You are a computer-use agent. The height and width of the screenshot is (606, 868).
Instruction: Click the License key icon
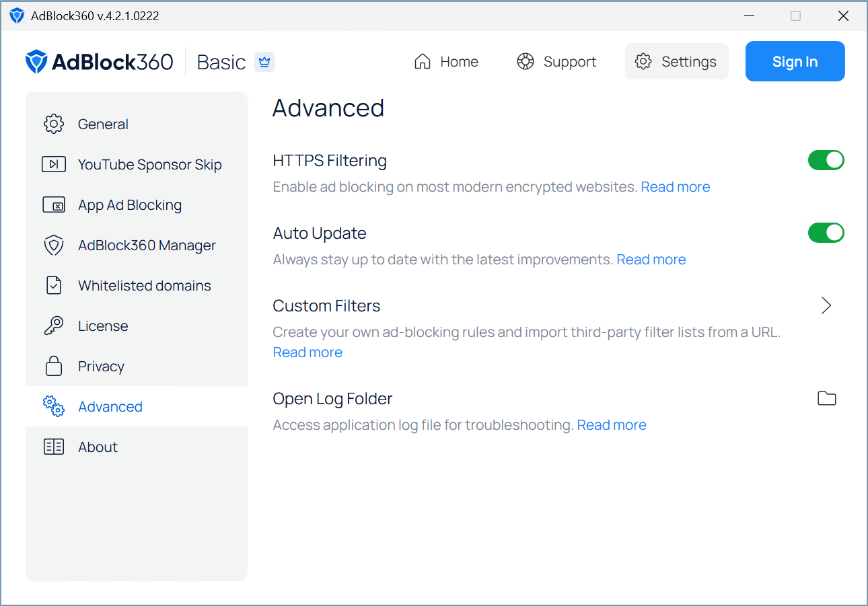coord(54,326)
